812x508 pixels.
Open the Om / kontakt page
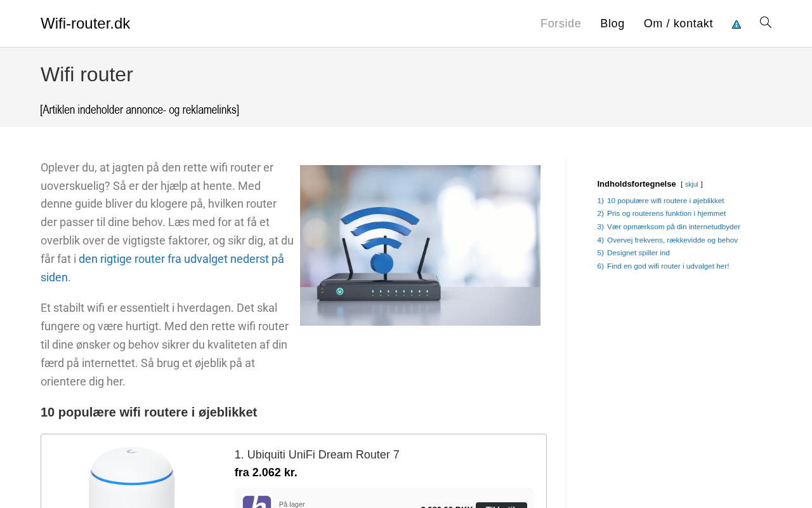click(678, 23)
